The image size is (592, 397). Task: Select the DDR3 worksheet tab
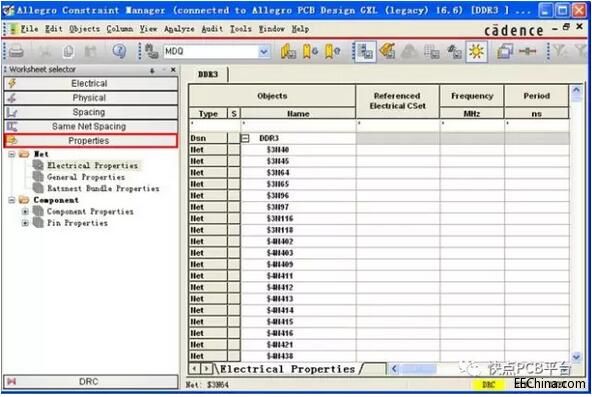point(208,74)
